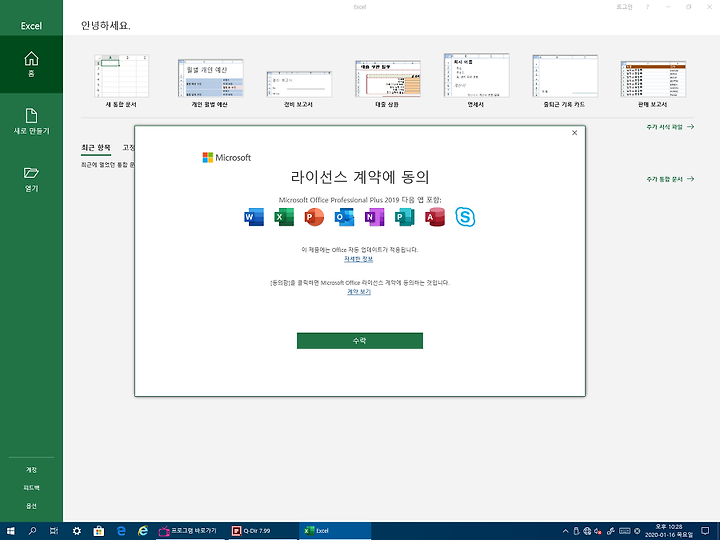Click the OneNote app icon in dialog
Image resolution: width=720 pixels, height=540 pixels.
tap(374, 217)
